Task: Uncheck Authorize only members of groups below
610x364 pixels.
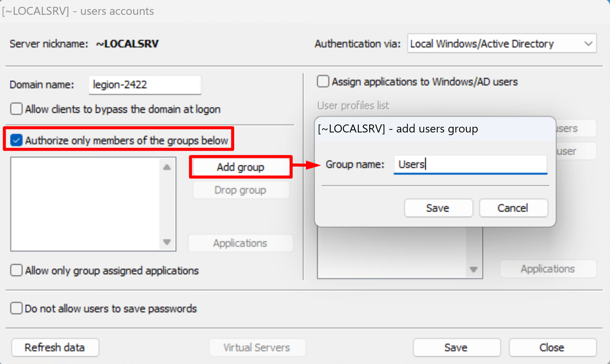Action: 17,140
